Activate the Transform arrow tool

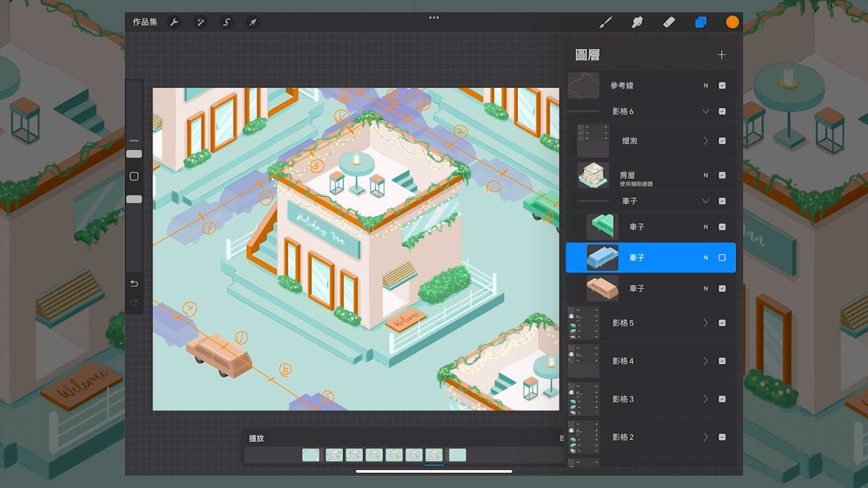pyautogui.click(x=253, y=22)
